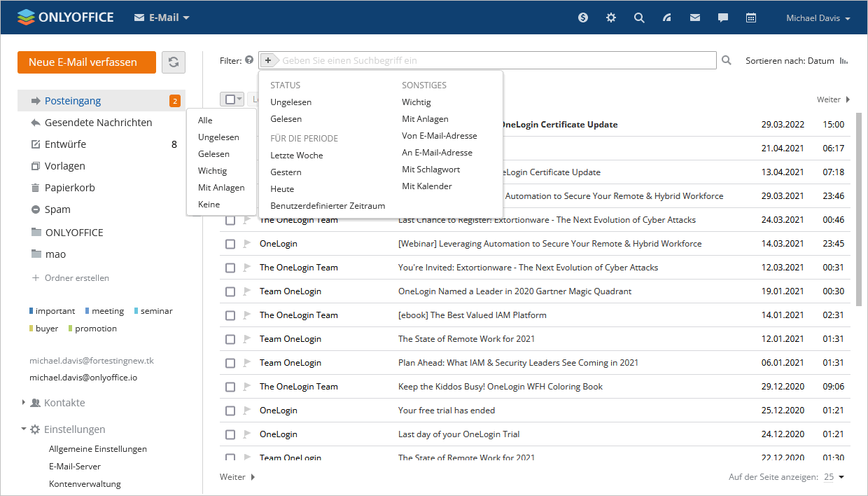Choose 'Mit Anlagen' in the selection menu
Image resolution: width=868 pixels, height=496 pixels.
[221, 188]
